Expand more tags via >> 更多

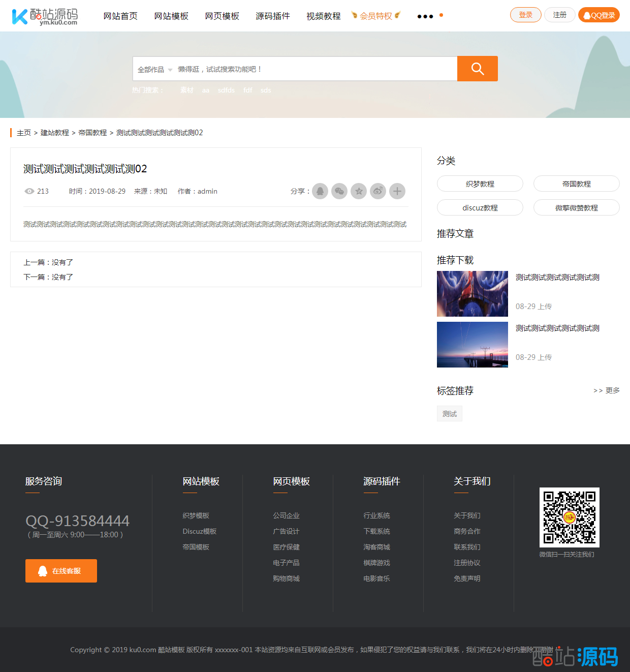pyautogui.click(x=606, y=390)
